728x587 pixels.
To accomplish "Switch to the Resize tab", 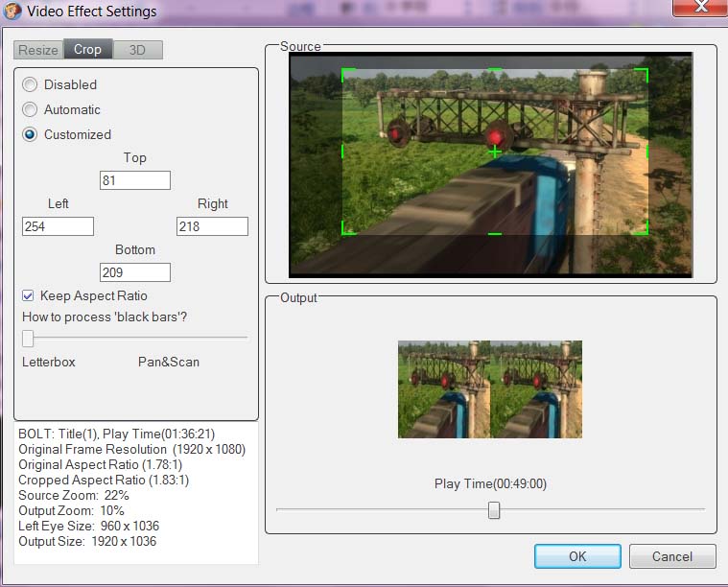I will pyautogui.click(x=38, y=50).
